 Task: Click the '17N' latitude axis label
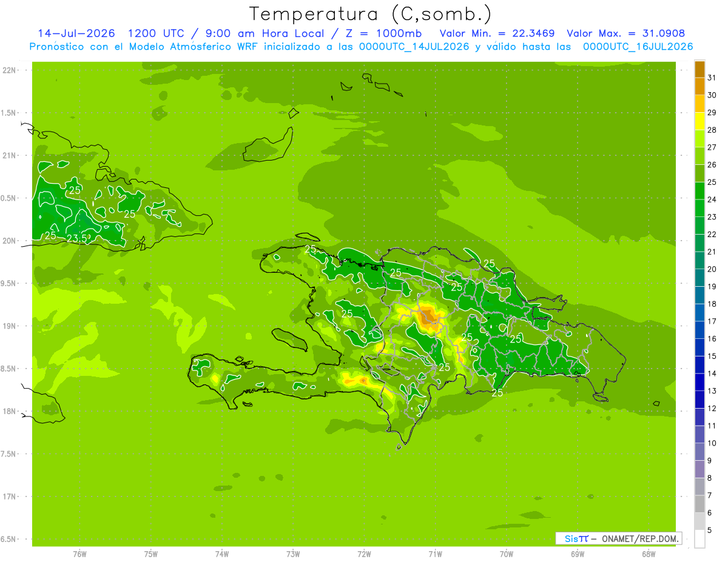[10, 497]
